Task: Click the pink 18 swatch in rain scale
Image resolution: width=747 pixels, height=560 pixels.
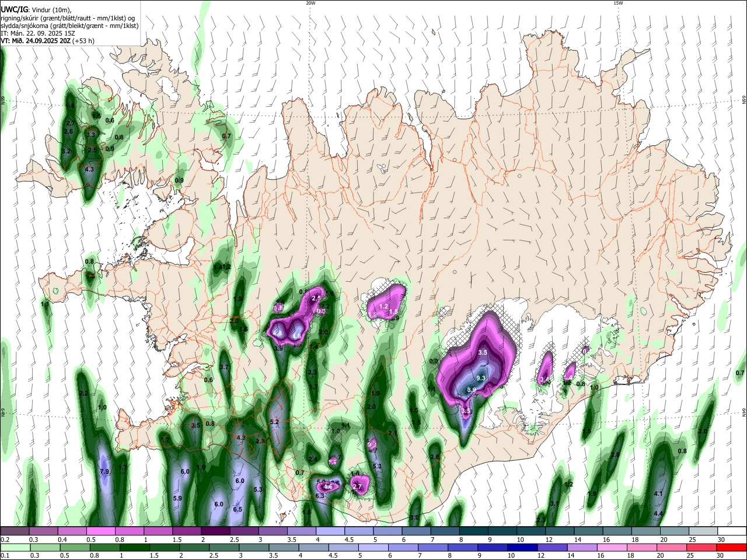Action: (641, 547)
